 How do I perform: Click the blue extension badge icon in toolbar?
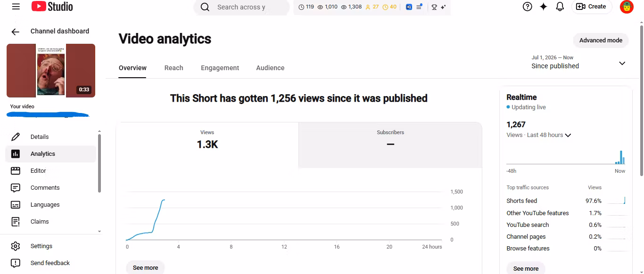pos(409,7)
